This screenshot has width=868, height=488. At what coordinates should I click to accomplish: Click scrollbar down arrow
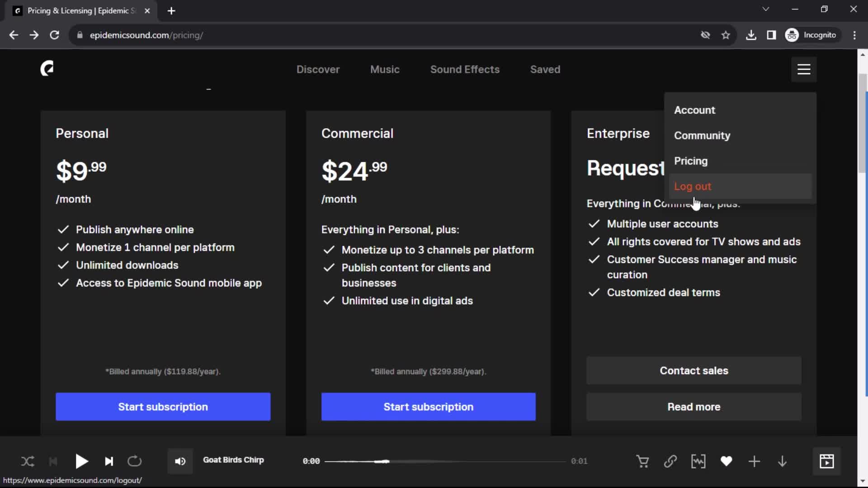coord(863,481)
